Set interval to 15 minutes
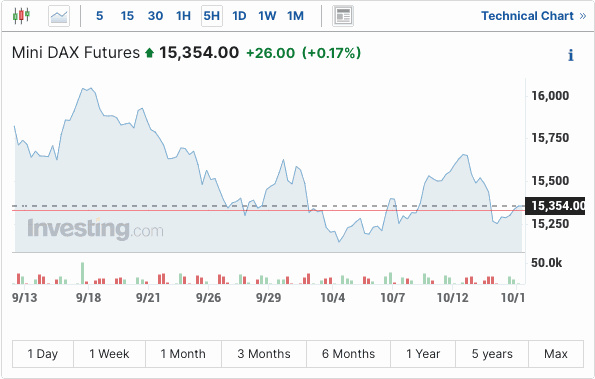 pos(127,16)
